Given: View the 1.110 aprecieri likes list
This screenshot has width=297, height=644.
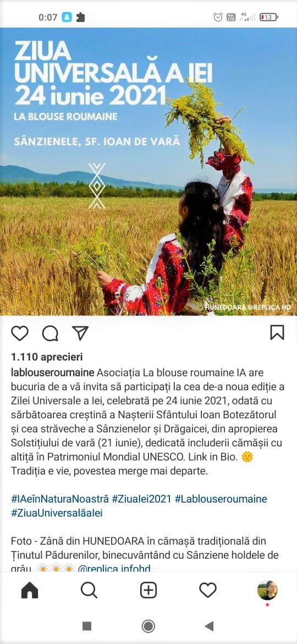Looking at the screenshot, I should click(x=47, y=357).
